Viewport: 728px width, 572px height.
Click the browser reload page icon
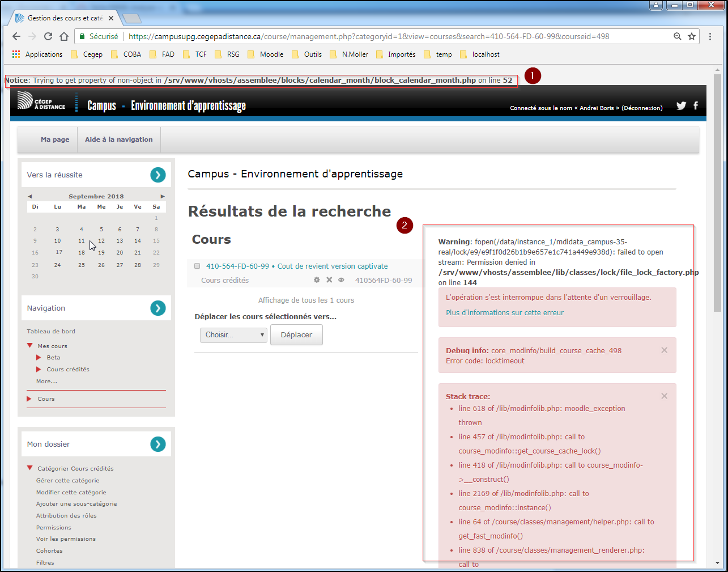point(48,36)
